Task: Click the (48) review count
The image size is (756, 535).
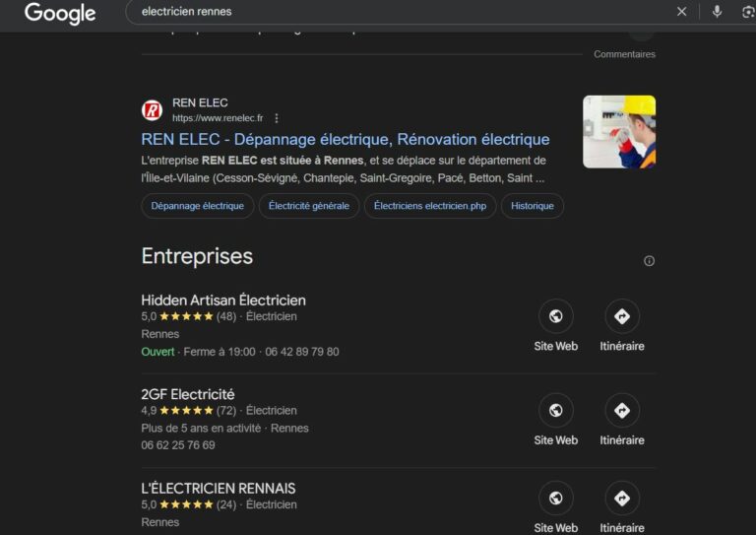Action: (x=226, y=316)
